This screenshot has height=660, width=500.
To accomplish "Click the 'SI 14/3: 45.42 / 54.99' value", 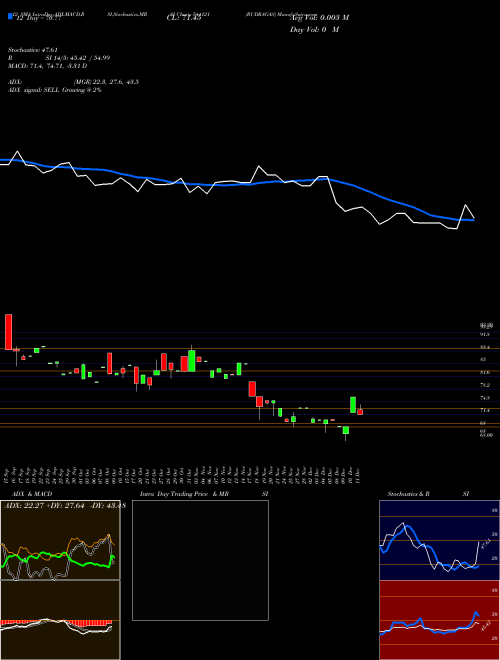I will click(78, 58).
